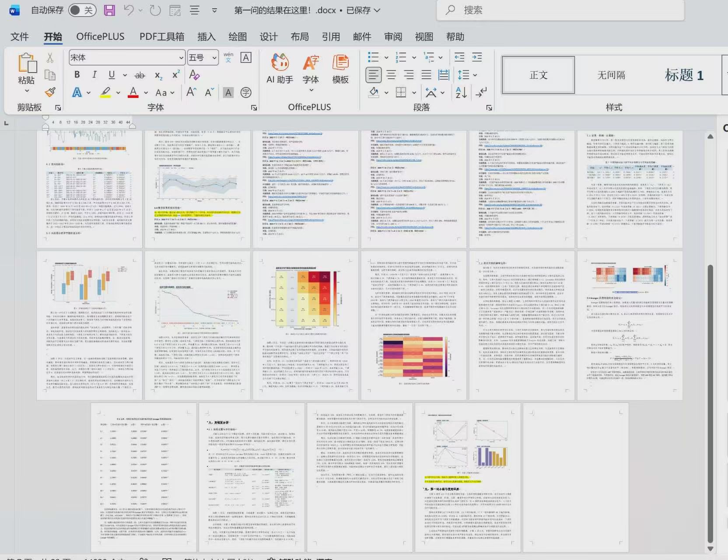
Task: Apply superscript formatting
Action: [x=176, y=74]
